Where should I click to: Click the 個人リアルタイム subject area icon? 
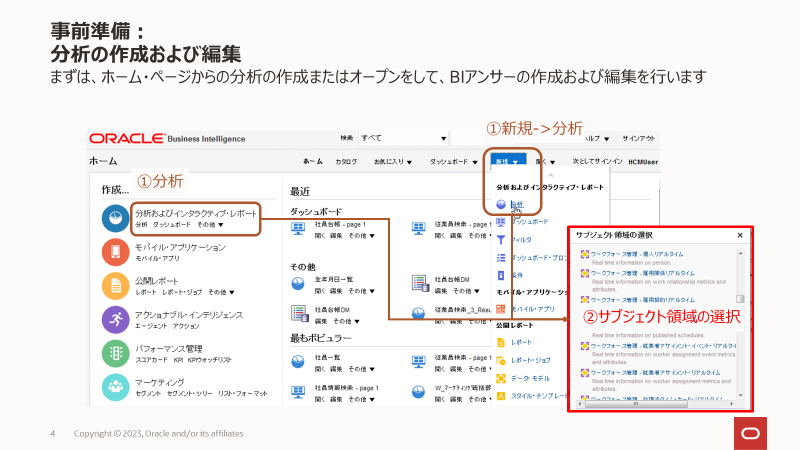tap(585, 254)
